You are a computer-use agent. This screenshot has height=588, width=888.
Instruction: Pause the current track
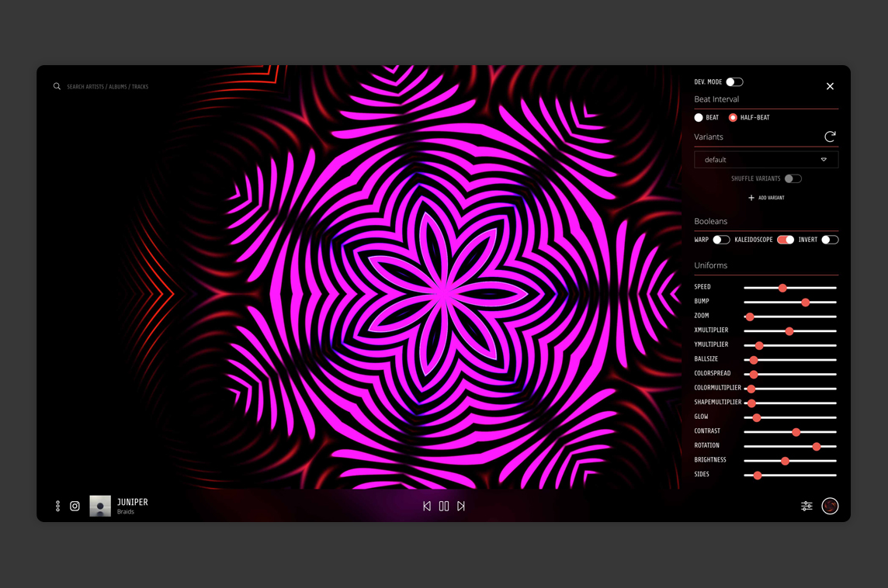[444, 506]
